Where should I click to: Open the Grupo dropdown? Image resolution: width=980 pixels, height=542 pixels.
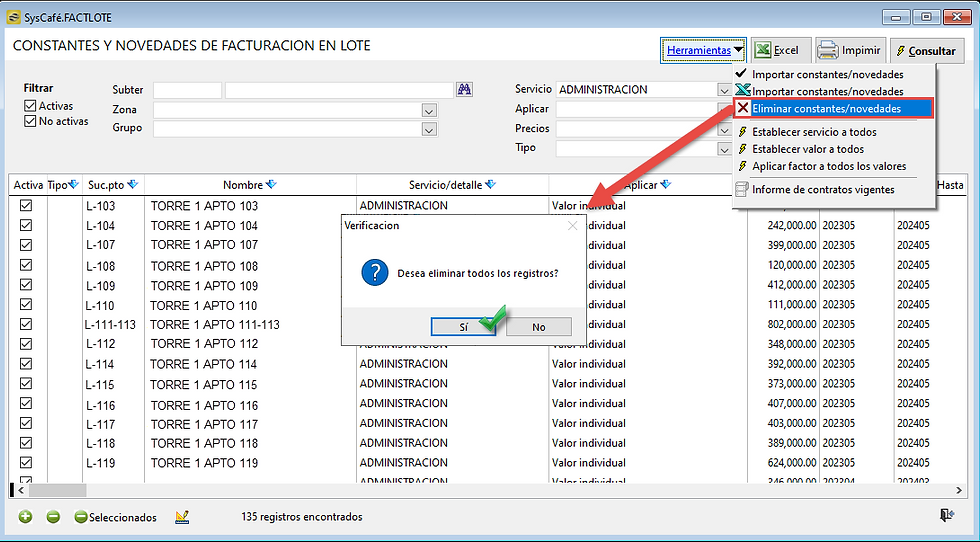[x=429, y=129]
